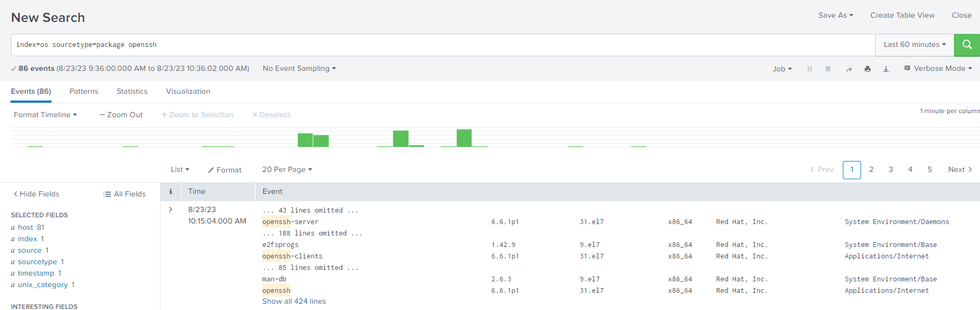Open the Format pencil option

[225, 170]
